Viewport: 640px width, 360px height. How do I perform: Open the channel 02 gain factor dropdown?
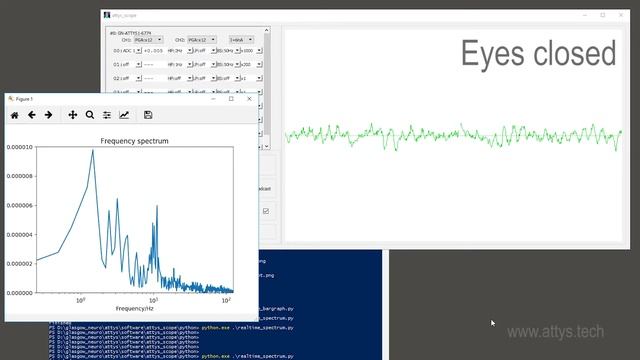point(251,78)
